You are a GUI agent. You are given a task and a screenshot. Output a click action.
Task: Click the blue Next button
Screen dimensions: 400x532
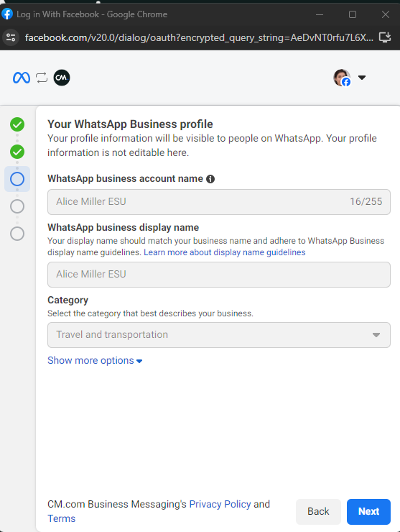tap(369, 512)
